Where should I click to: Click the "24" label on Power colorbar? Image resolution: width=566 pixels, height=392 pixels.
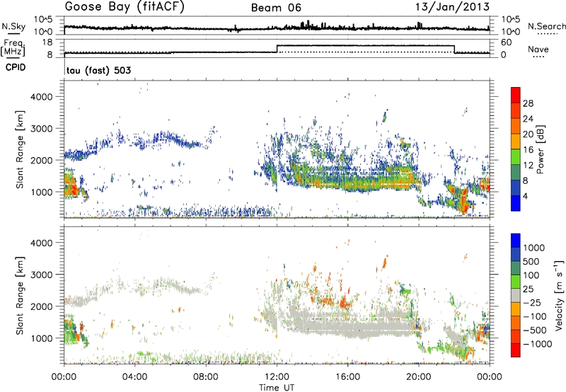(528, 119)
